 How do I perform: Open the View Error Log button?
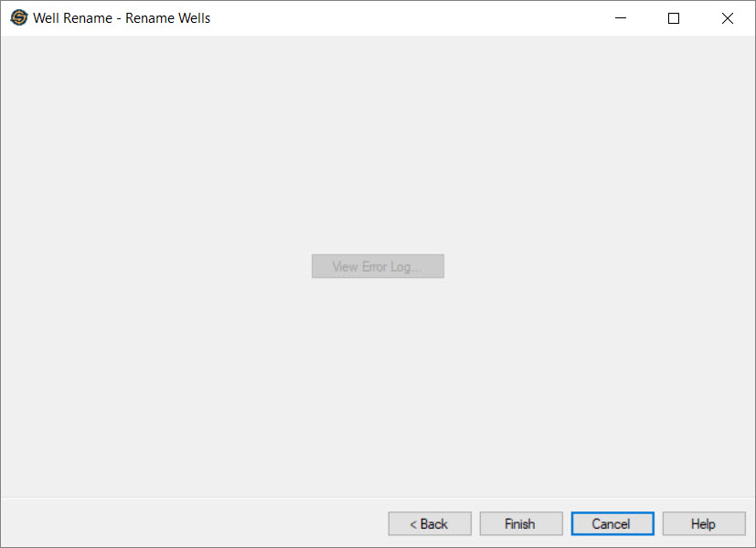[x=378, y=266]
